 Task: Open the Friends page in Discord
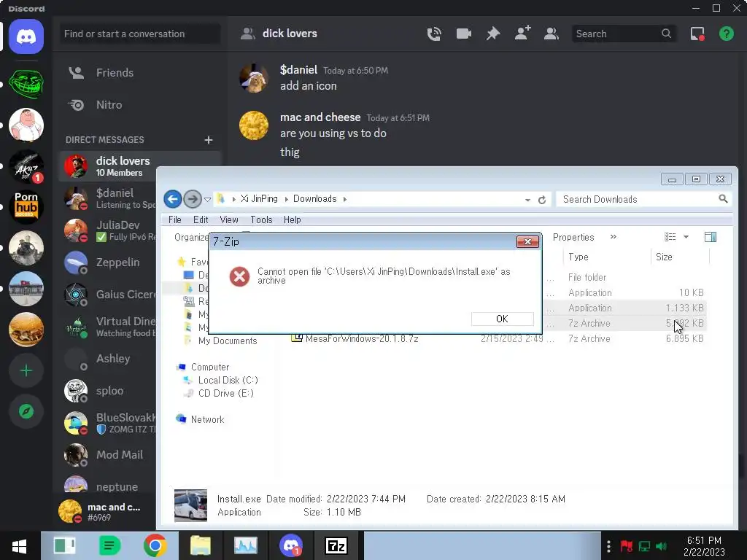(x=140, y=73)
